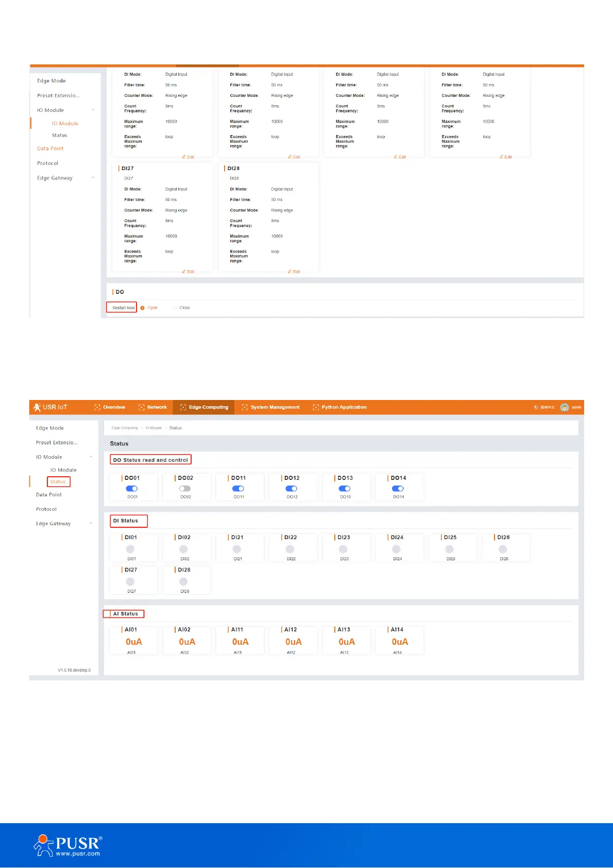Click the DI21 status indicator circle
The width and height of the screenshot is (613, 868).
coord(237,549)
